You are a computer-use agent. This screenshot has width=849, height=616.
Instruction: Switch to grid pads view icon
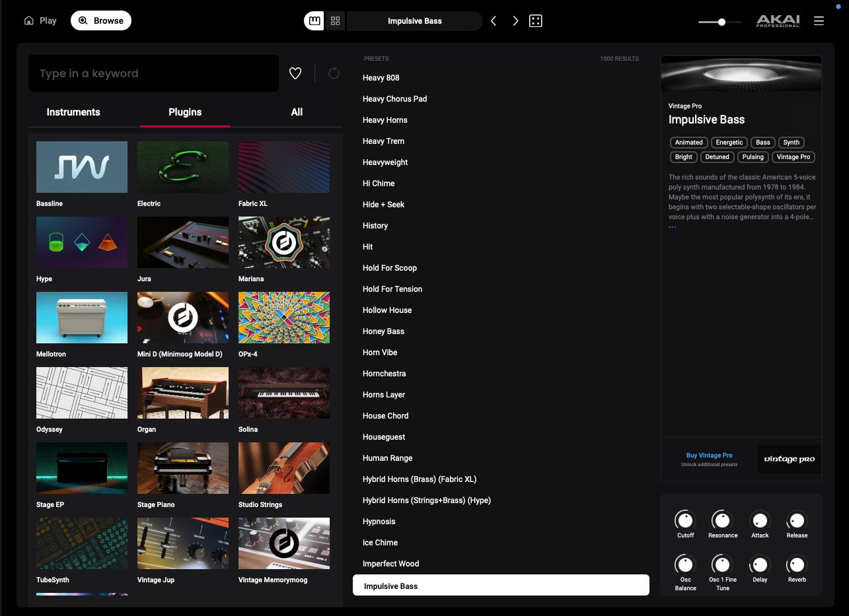(335, 21)
